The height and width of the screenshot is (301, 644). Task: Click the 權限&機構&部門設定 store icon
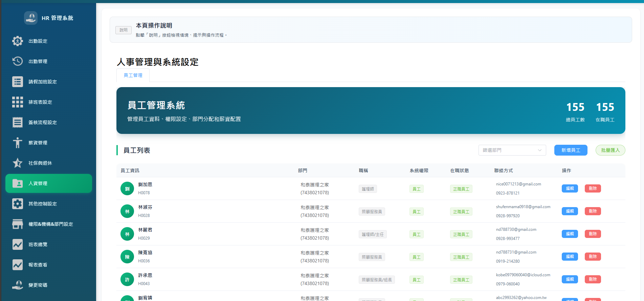coord(18,224)
